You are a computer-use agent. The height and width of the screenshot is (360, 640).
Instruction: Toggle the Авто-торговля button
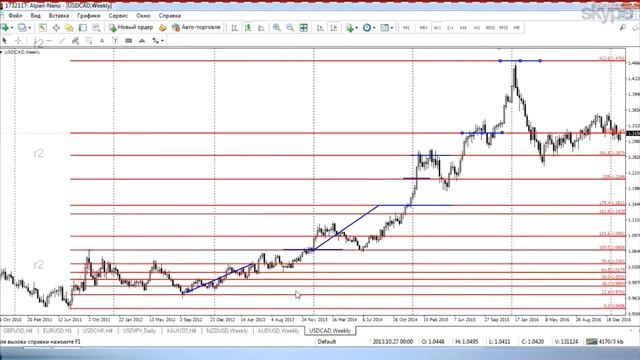pyautogui.click(x=196, y=27)
